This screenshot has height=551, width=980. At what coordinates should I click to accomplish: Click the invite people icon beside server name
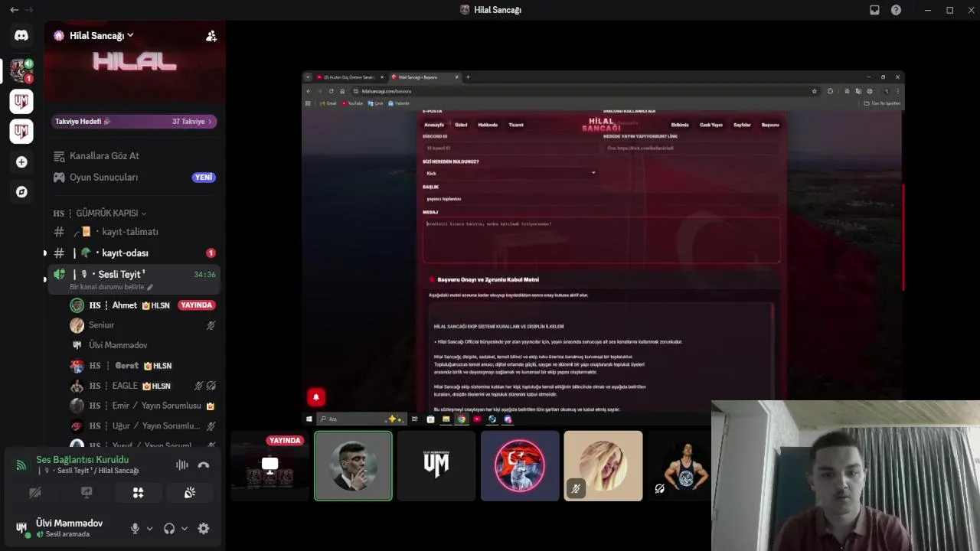211,36
